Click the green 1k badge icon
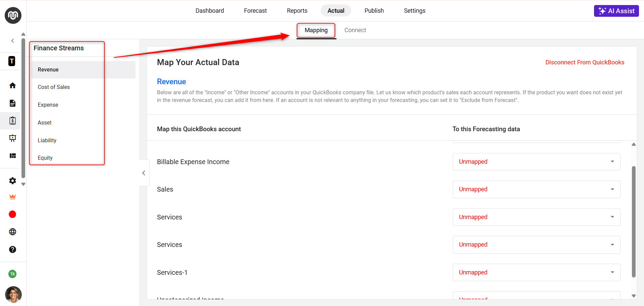 pyautogui.click(x=12, y=274)
